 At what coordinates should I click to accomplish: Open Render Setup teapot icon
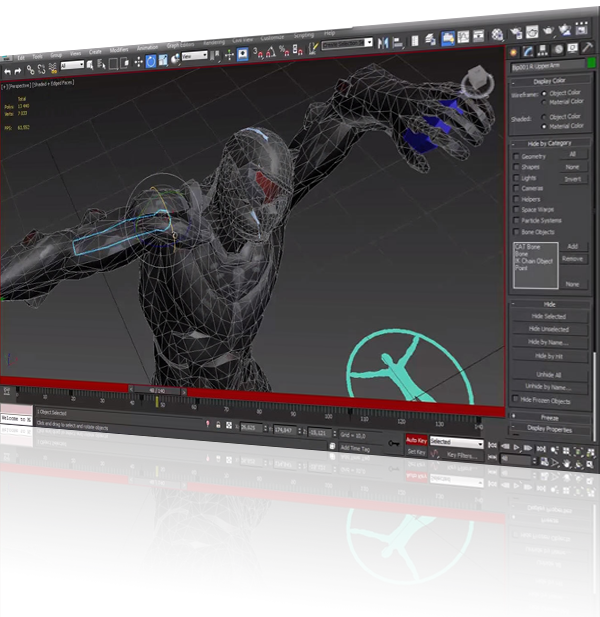click(516, 33)
